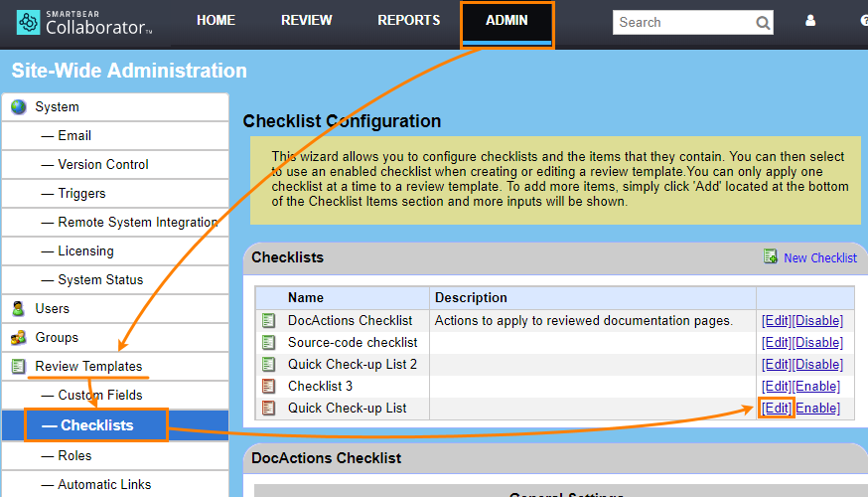Click the Checklist 3 disabled icon
868x497 pixels.
point(268,387)
